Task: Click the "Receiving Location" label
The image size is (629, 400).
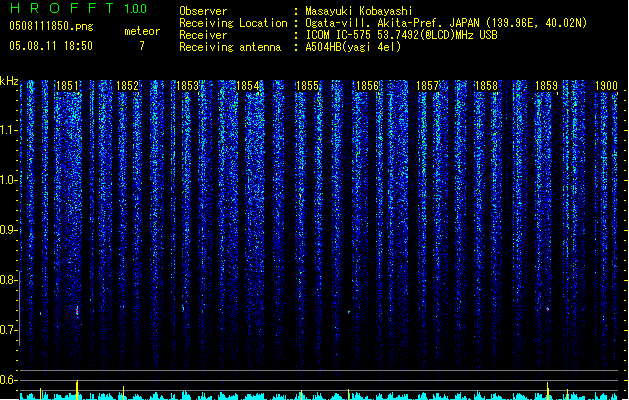Action: coord(233,23)
